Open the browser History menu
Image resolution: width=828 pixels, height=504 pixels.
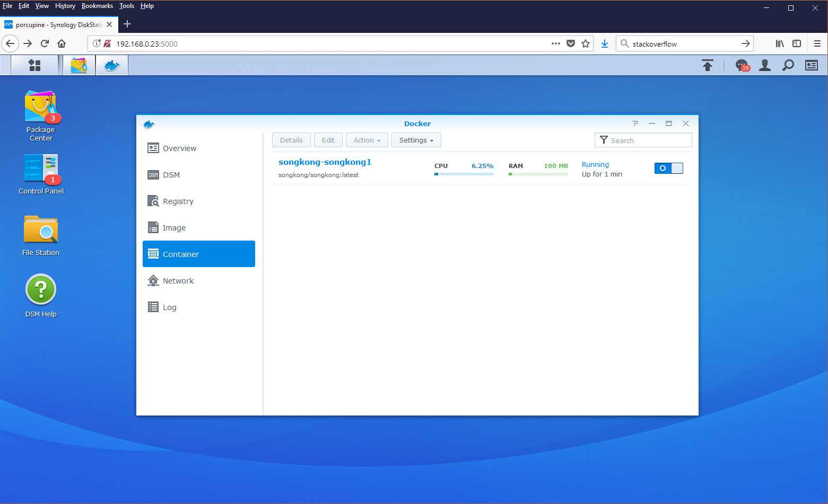(x=65, y=6)
